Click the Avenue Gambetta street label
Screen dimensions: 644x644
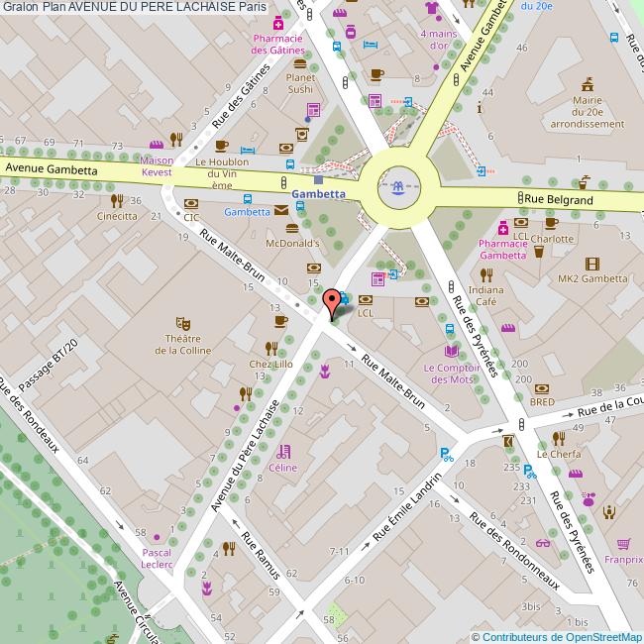[x=52, y=169]
